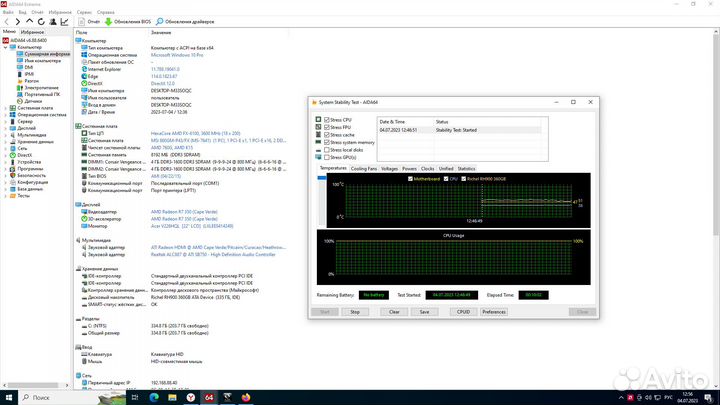This screenshot has height=405, width=720.
Task: Select DMI item in the tree
Action: point(28,68)
